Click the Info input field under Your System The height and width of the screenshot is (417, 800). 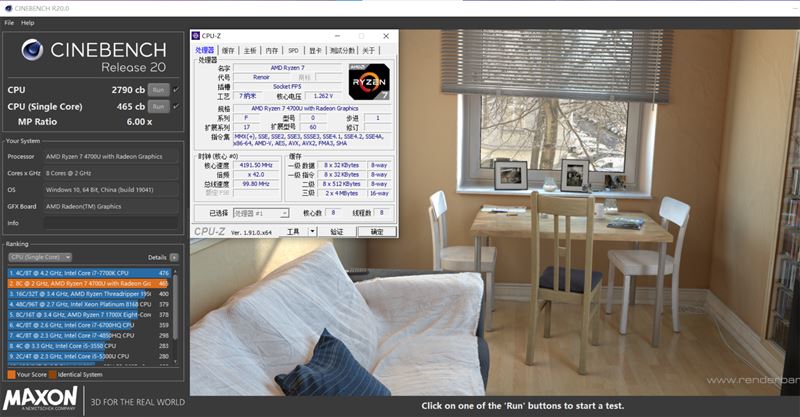click(x=111, y=223)
